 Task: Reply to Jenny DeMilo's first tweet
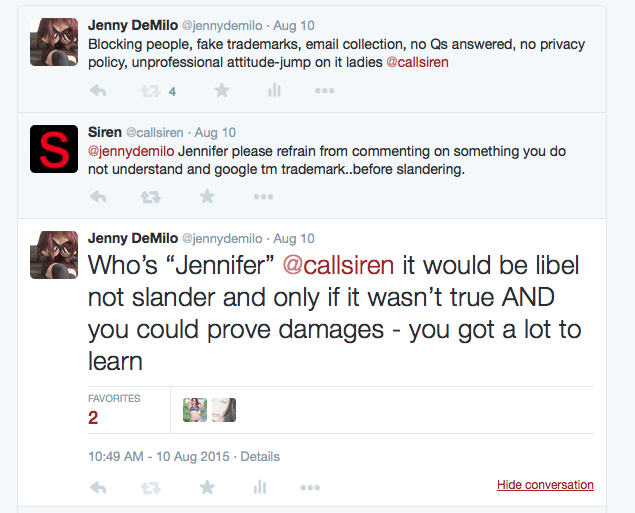(98, 90)
